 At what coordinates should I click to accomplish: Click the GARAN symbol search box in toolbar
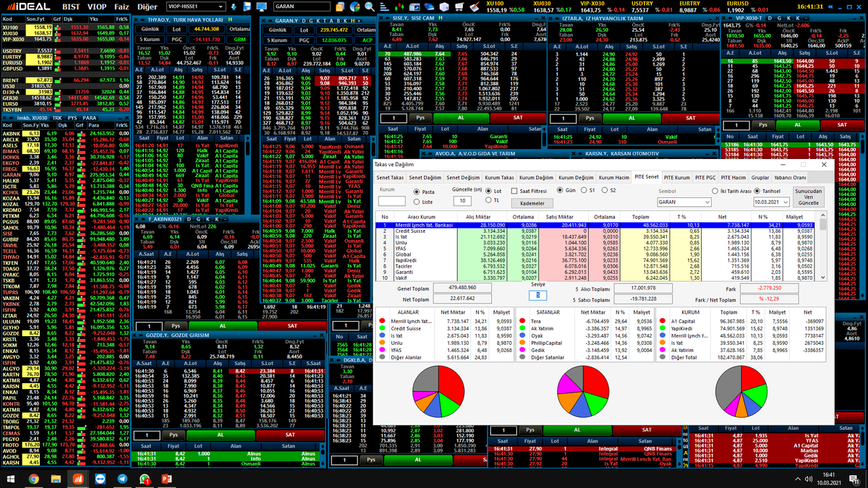(302, 7)
